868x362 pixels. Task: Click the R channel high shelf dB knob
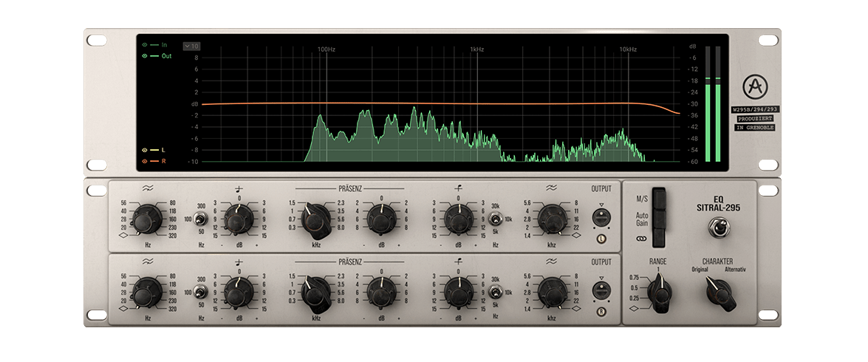458,293
